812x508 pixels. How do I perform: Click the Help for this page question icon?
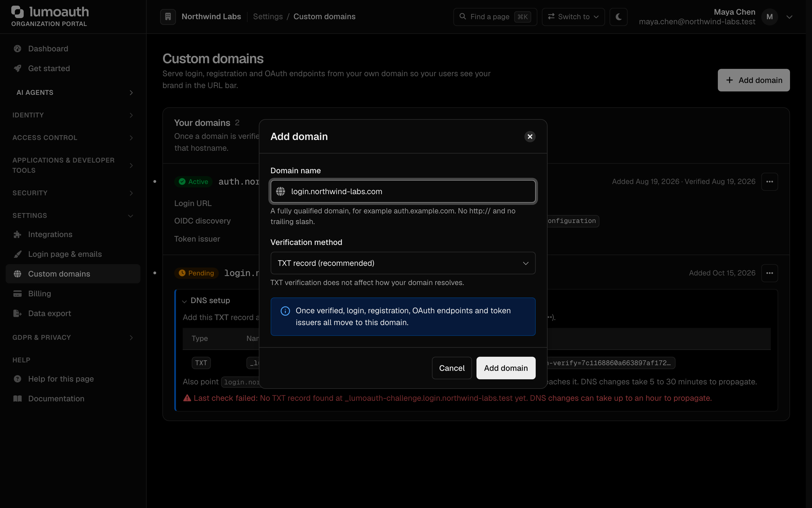tap(17, 379)
